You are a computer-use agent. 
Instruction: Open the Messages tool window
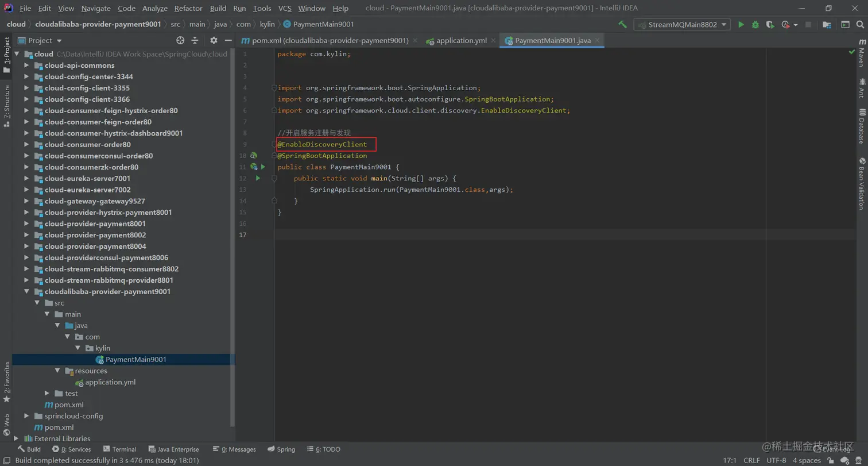(234, 449)
